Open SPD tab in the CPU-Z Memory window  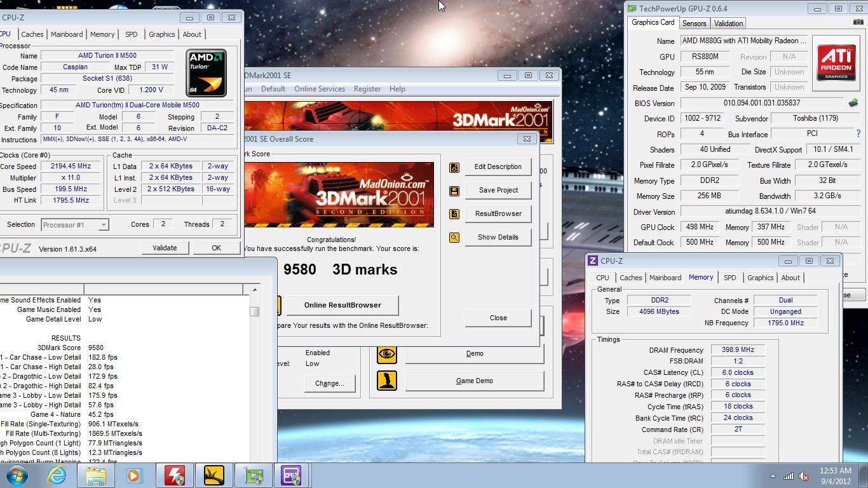tap(729, 278)
